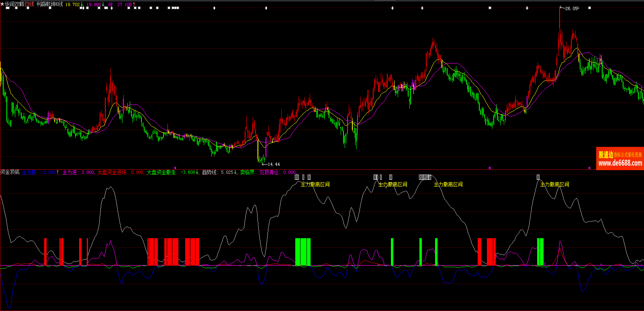Switch period via the red 日线 label
The height and width of the screenshot is (311, 644).
29,4
